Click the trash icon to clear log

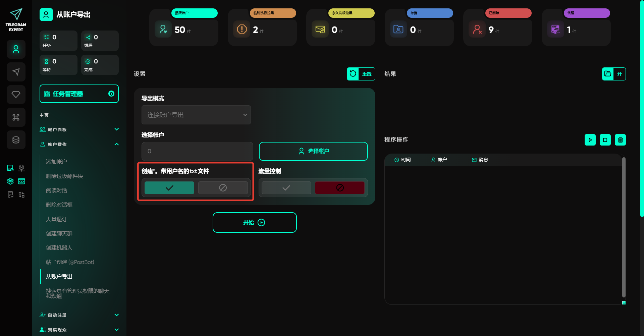(620, 140)
